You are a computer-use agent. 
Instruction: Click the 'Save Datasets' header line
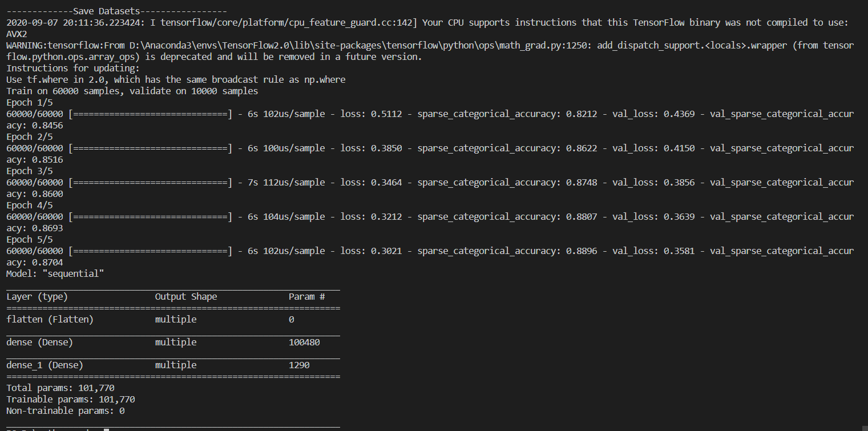pos(116,11)
